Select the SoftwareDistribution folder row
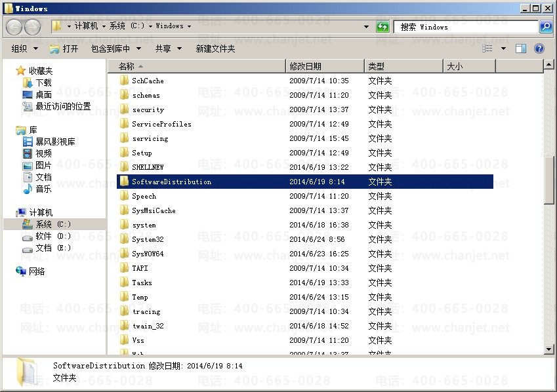This screenshot has width=557, height=392. tap(305, 182)
